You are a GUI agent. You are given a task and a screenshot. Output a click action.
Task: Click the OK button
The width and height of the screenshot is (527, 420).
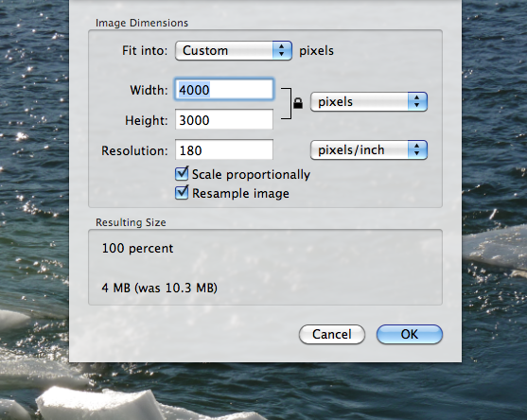coord(410,334)
